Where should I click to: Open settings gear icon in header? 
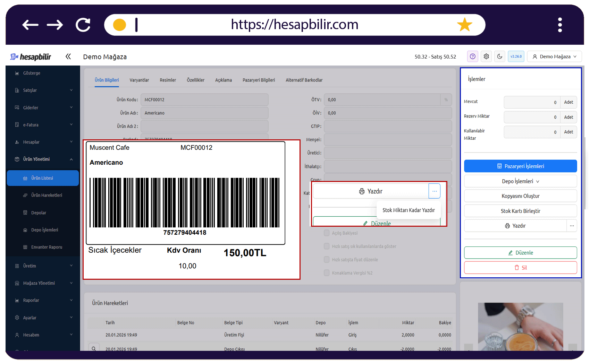pyautogui.click(x=486, y=56)
